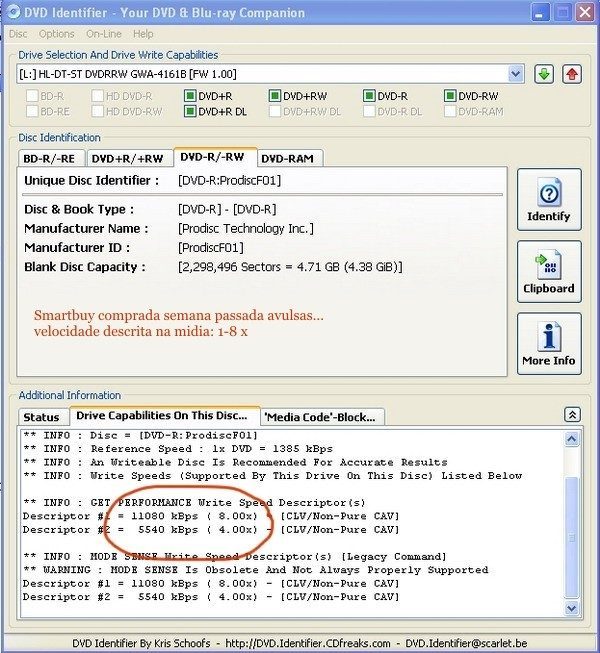The image size is (600, 653).
Task: Click the MODE SENSE Legacy Command info line
Action: (235, 556)
